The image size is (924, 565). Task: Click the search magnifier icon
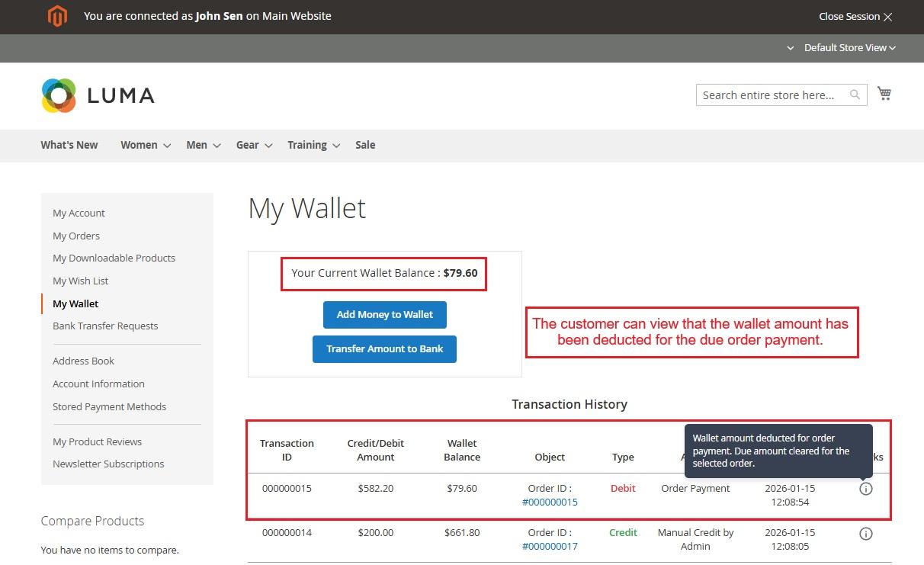point(855,95)
